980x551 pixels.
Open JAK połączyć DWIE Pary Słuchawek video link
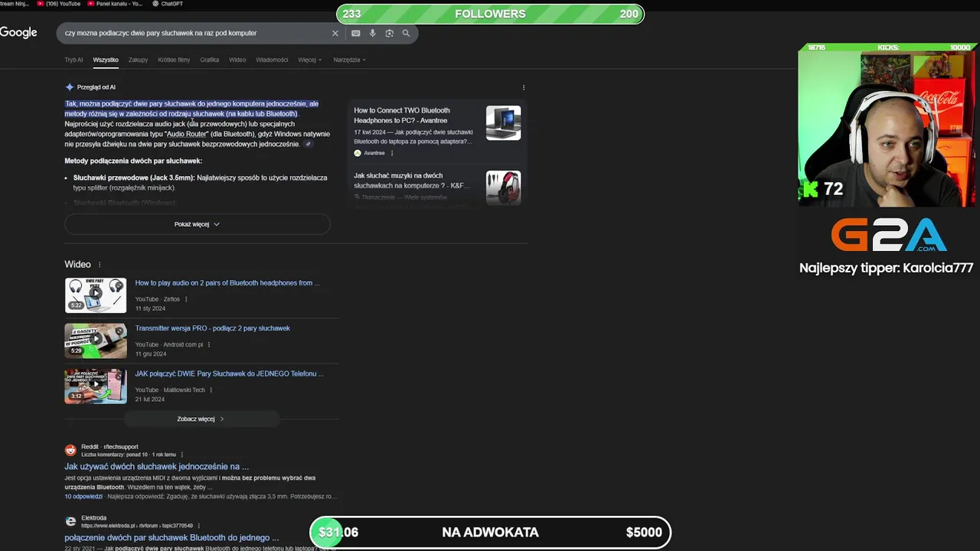[230, 374]
